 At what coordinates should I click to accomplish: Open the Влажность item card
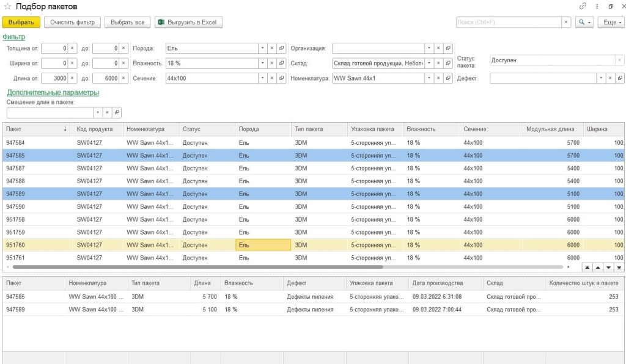pyautogui.click(x=281, y=64)
